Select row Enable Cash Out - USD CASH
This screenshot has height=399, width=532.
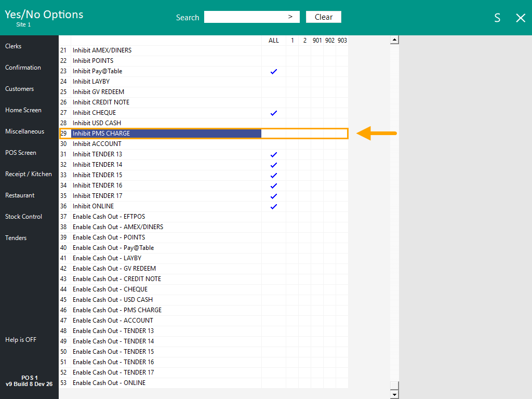click(204, 300)
